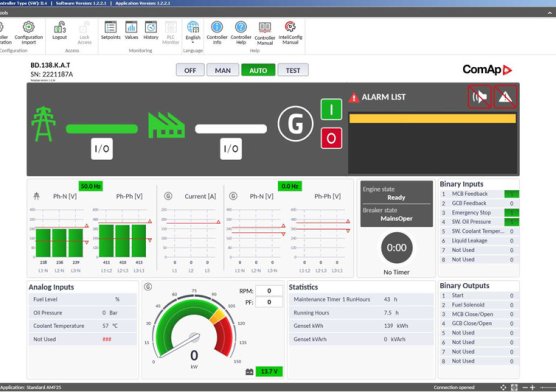This screenshot has width=556, height=392.
Task: Toggle the generator breaker I/O button
Action: (231, 149)
